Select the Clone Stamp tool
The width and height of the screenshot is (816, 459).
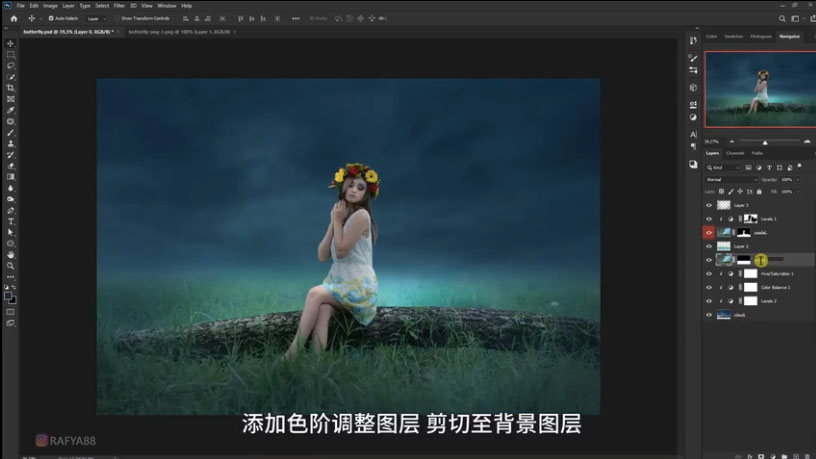point(10,144)
